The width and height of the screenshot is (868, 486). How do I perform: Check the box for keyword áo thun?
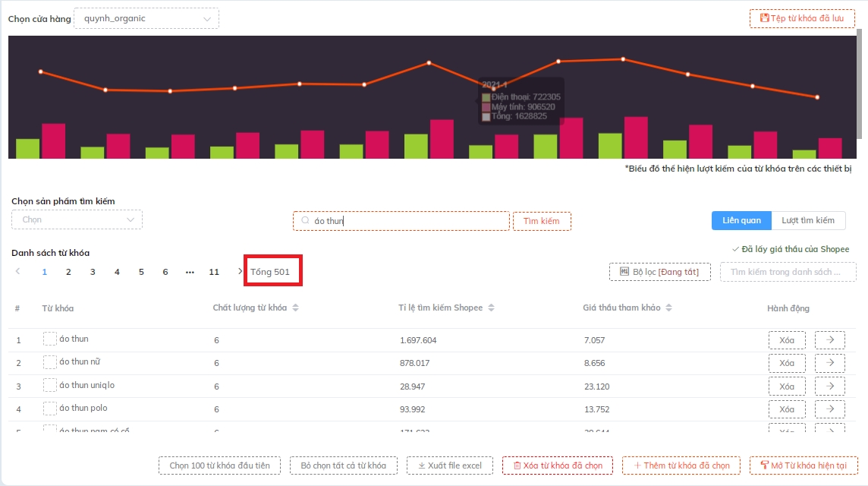click(x=50, y=339)
